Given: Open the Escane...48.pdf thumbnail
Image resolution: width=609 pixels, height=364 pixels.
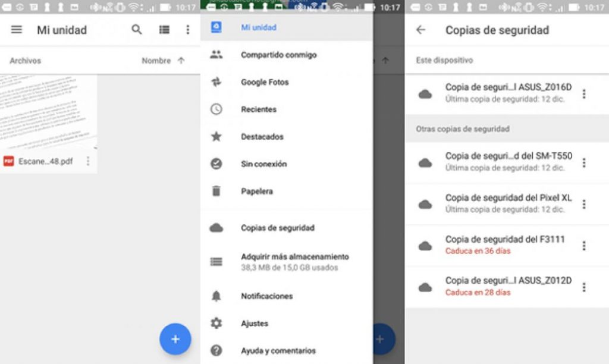Looking at the screenshot, I should pos(45,113).
